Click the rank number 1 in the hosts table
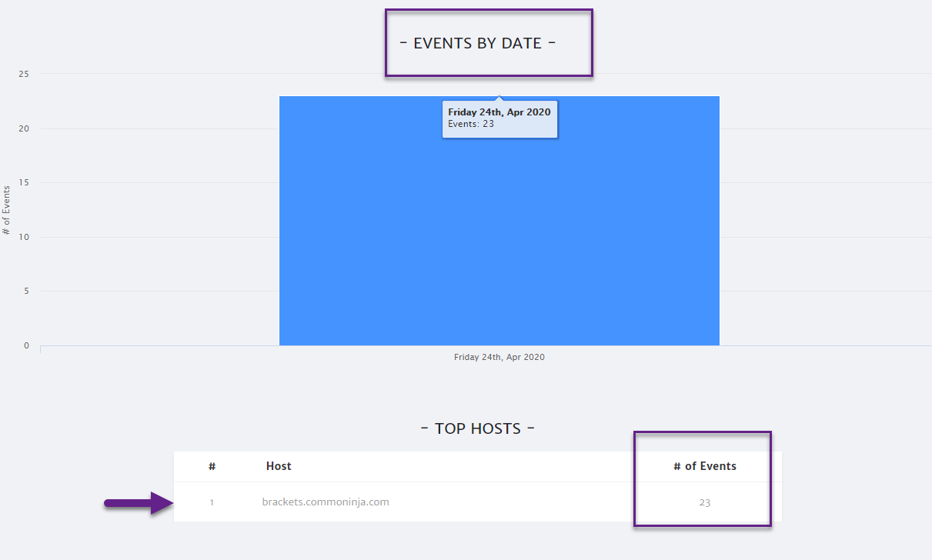Screen dimensions: 932x560 coord(212,502)
